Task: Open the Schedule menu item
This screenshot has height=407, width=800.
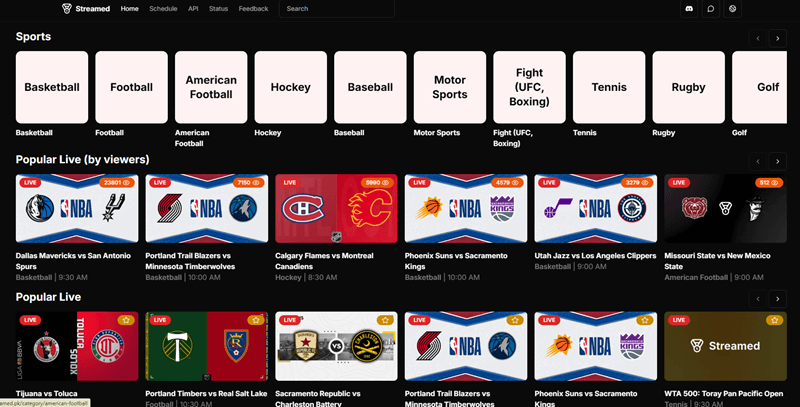Action: (x=163, y=9)
